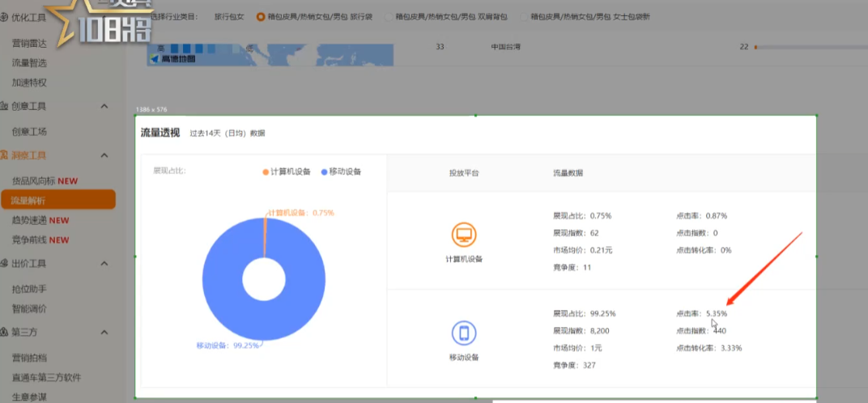
Task: Click the 移动设备 phone icon
Action: tap(464, 333)
